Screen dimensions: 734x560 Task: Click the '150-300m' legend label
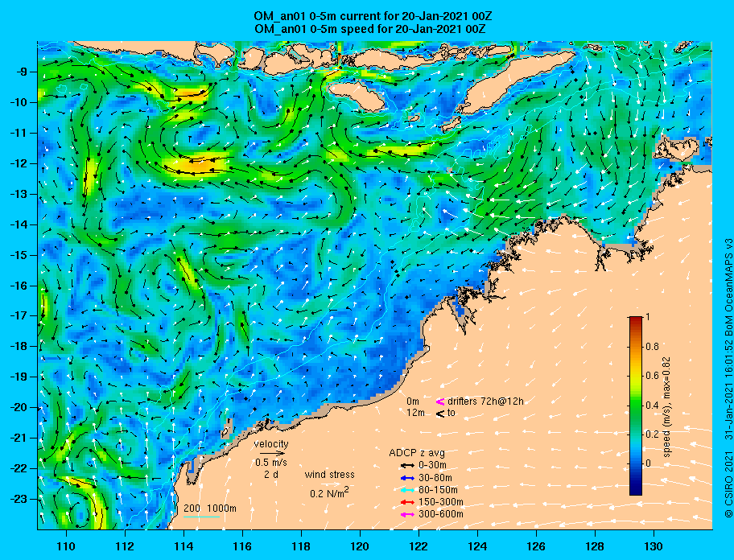pos(440,502)
